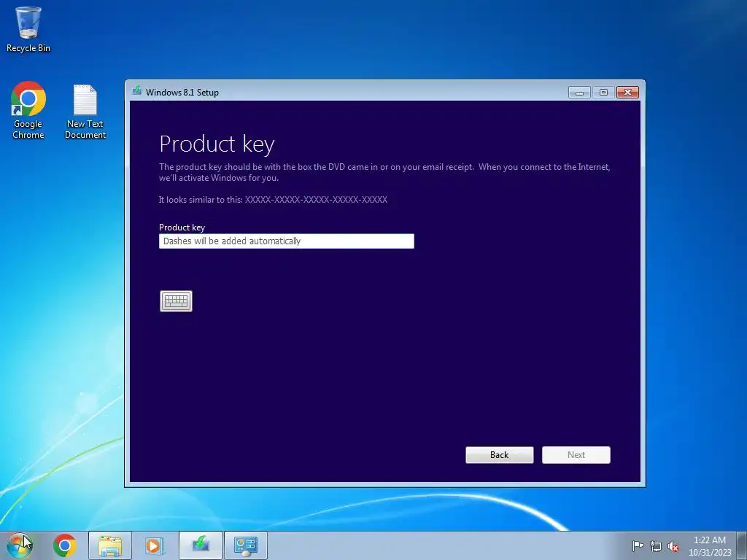Click the Show desktop strip
Image resolution: width=747 pixels, height=560 pixels.
pos(742,545)
